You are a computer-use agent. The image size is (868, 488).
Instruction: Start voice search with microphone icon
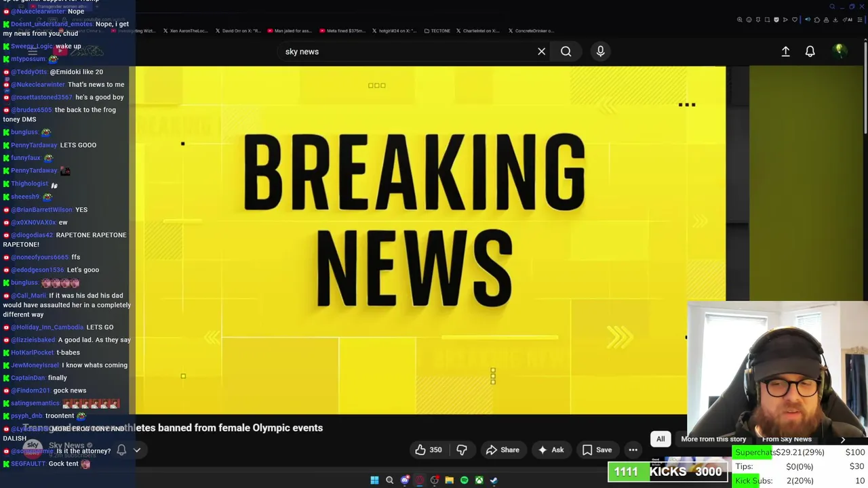600,52
